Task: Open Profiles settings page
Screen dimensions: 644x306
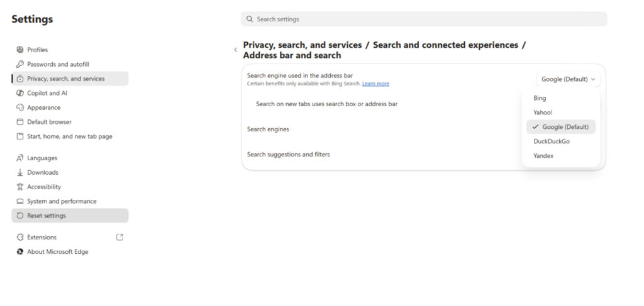Action: pos(70,50)
